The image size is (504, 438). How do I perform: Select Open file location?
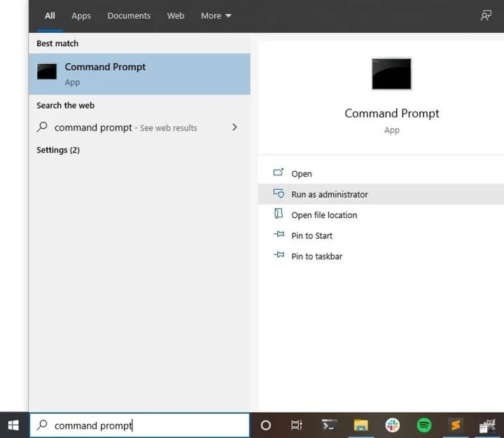pyautogui.click(x=324, y=215)
